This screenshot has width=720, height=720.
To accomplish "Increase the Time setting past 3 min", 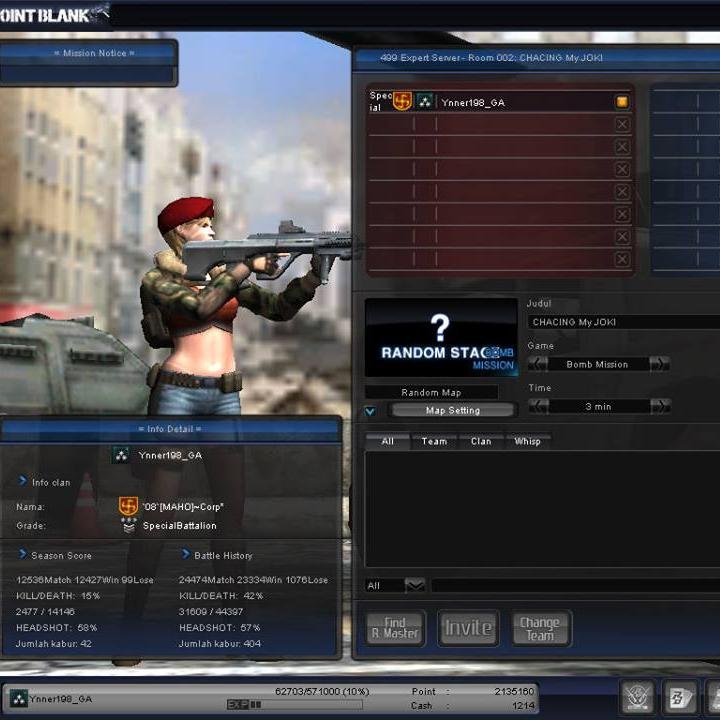I will pyautogui.click(x=660, y=406).
